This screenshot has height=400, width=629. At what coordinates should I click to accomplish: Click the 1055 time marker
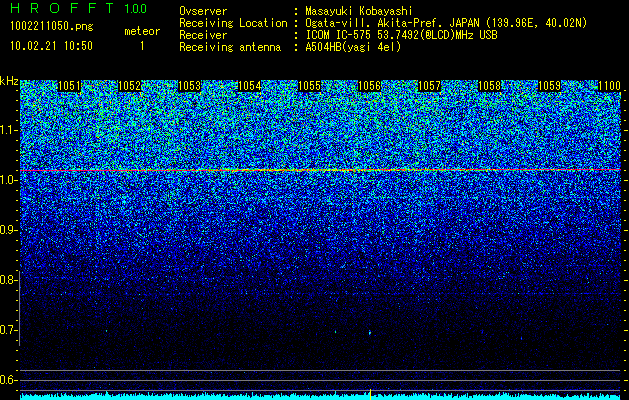tap(309, 86)
